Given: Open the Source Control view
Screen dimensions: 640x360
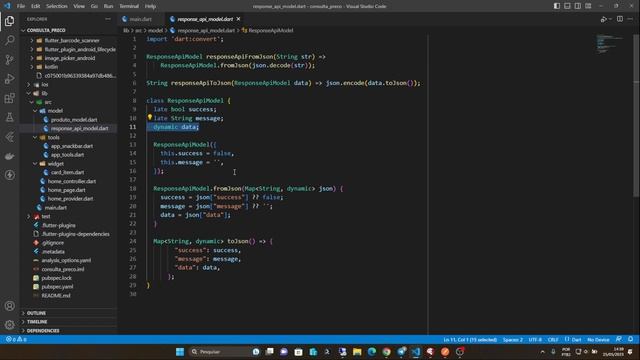Looking at the screenshot, I should (9, 60).
